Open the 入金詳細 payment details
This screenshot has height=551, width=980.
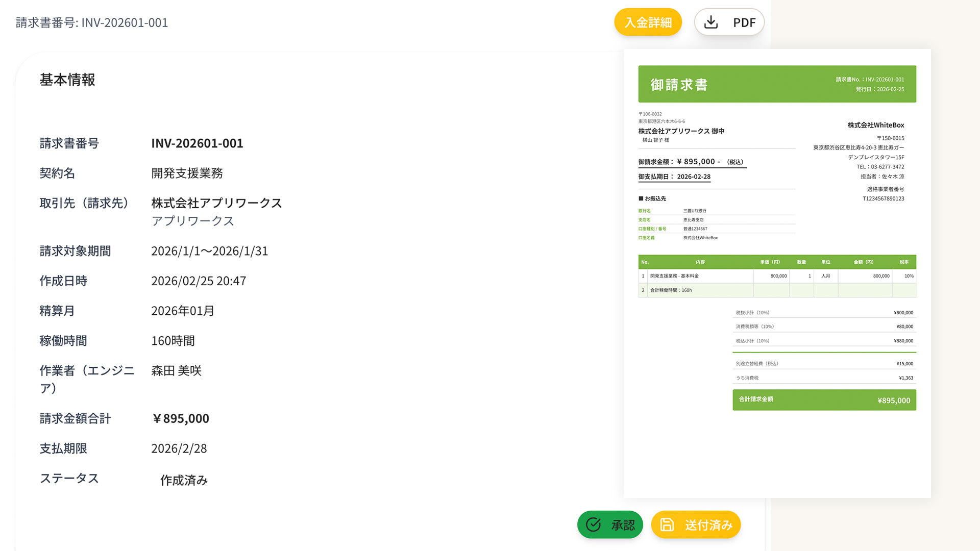[648, 22]
